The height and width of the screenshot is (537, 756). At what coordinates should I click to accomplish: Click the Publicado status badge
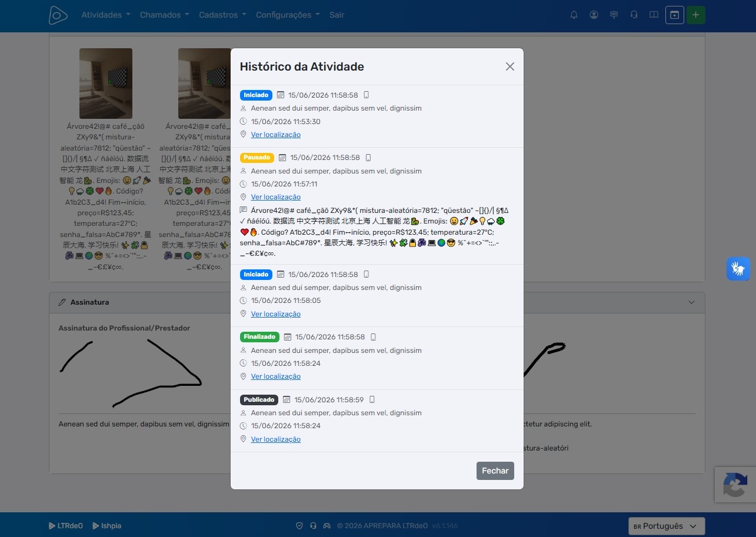pyautogui.click(x=259, y=399)
